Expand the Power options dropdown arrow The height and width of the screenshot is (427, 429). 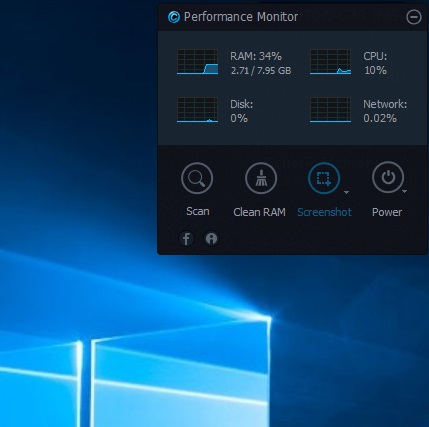coord(404,191)
